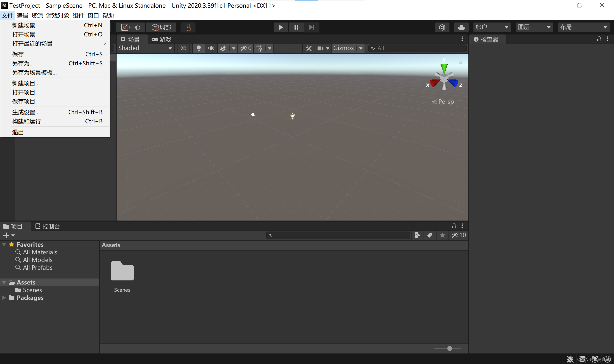Filter assets by label tag icon
The height and width of the screenshot is (364, 614).
point(430,235)
